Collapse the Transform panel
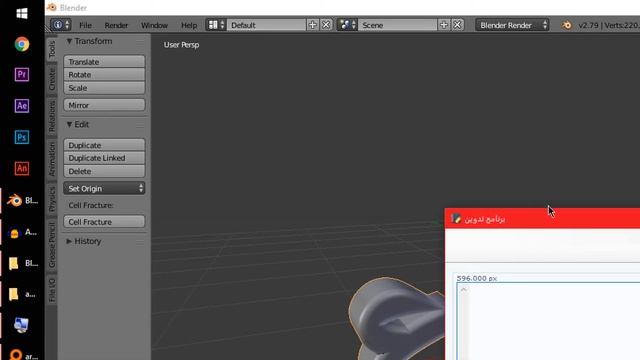This screenshot has height=360, width=640. point(69,41)
